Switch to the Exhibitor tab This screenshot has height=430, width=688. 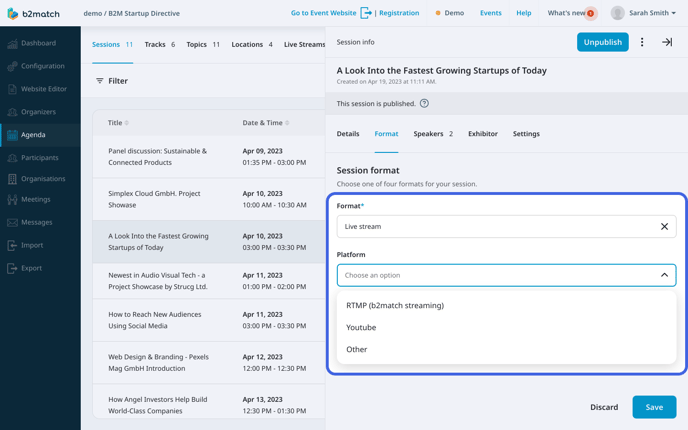point(483,134)
